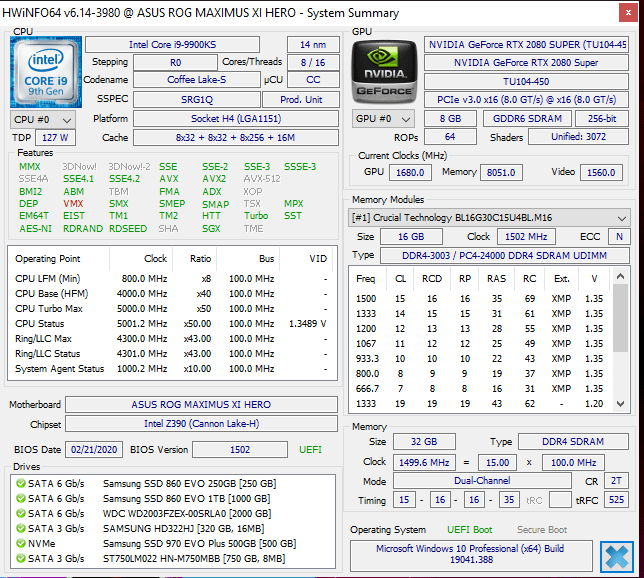Click status icon for WDC WD2003FZEX drive
The image size is (644, 578).
coord(21,514)
